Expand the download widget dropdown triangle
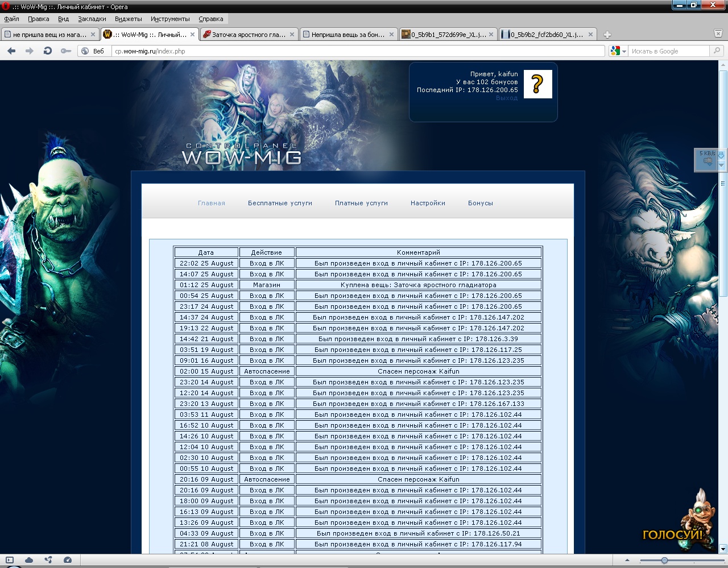The height and width of the screenshot is (568, 728). tap(722, 165)
